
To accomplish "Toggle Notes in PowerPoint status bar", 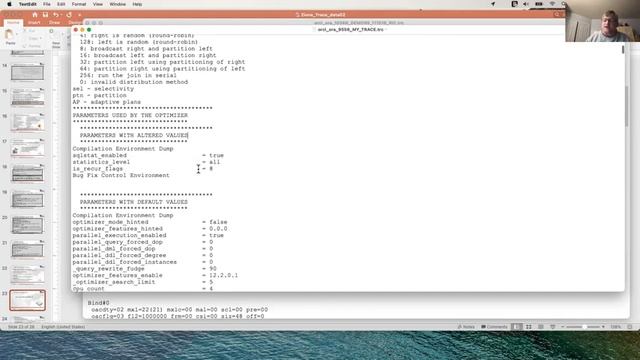I will pos(466,327).
